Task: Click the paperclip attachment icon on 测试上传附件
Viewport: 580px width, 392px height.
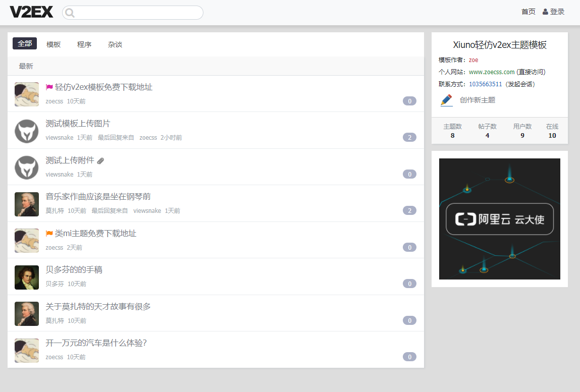Action: (x=100, y=161)
